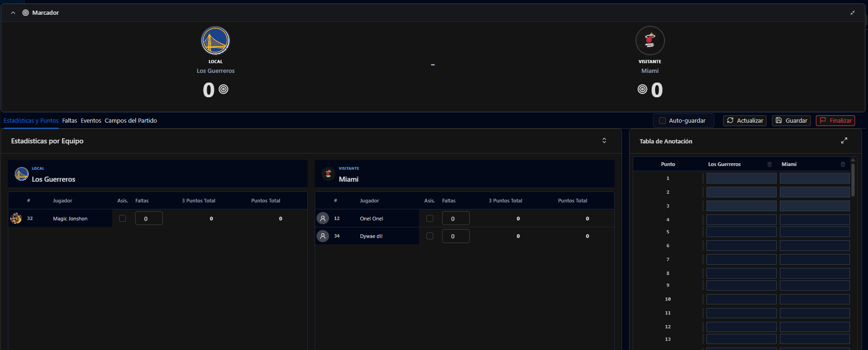This screenshot has width=868, height=350.
Task: Click the target icon beside Miami score
Action: pos(642,89)
